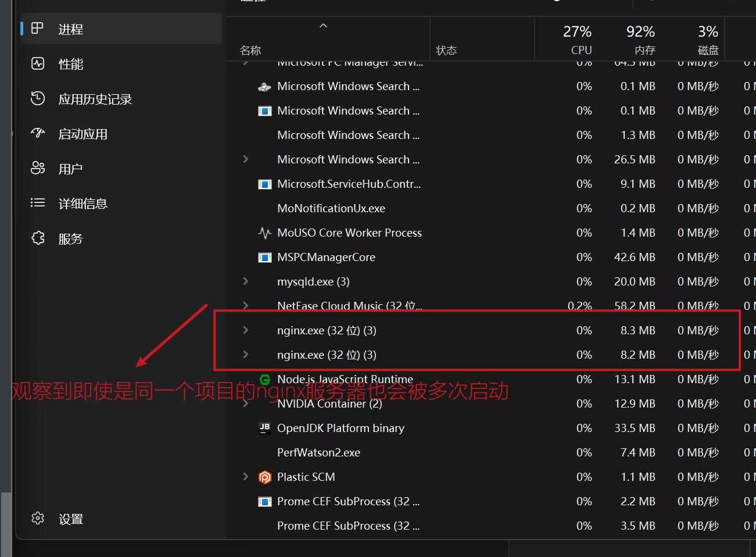Open the 用户 users icon
The image size is (756, 557).
[37, 168]
